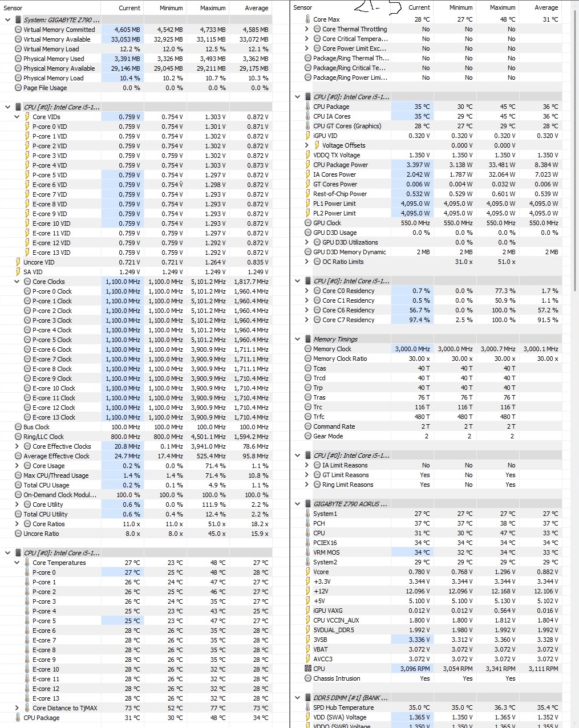Collapse the Core VIDs tree node
This screenshot has width=579, height=728.
[x=17, y=117]
